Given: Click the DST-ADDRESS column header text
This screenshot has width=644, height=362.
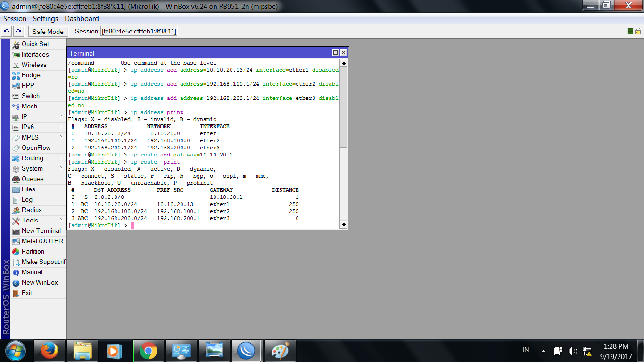Looking at the screenshot, I should 112,190.
